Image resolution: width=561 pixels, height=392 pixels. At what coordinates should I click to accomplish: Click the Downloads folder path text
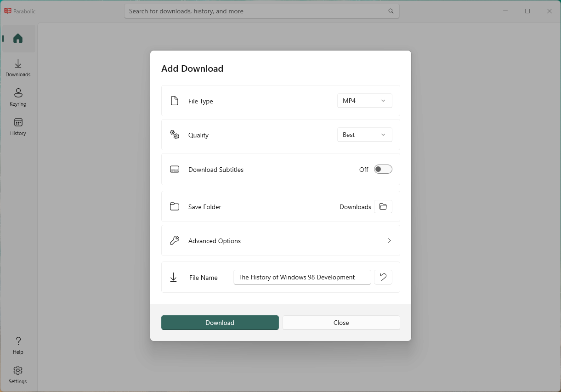point(355,207)
